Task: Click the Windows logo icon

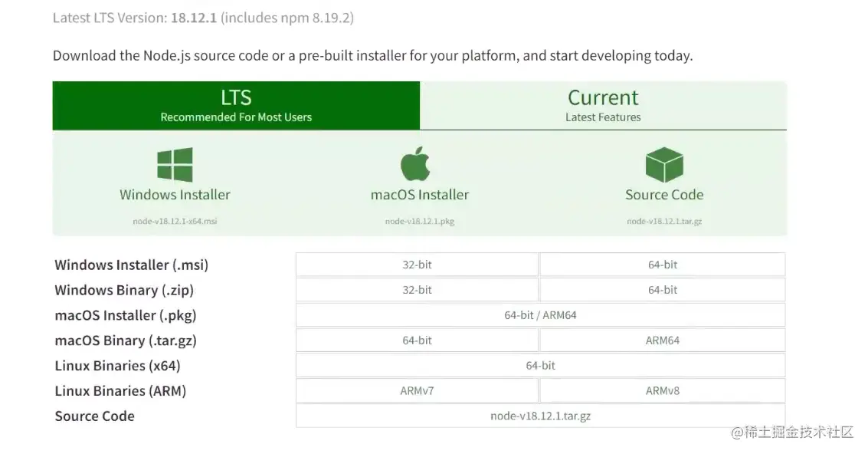Action: pos(175,165)
